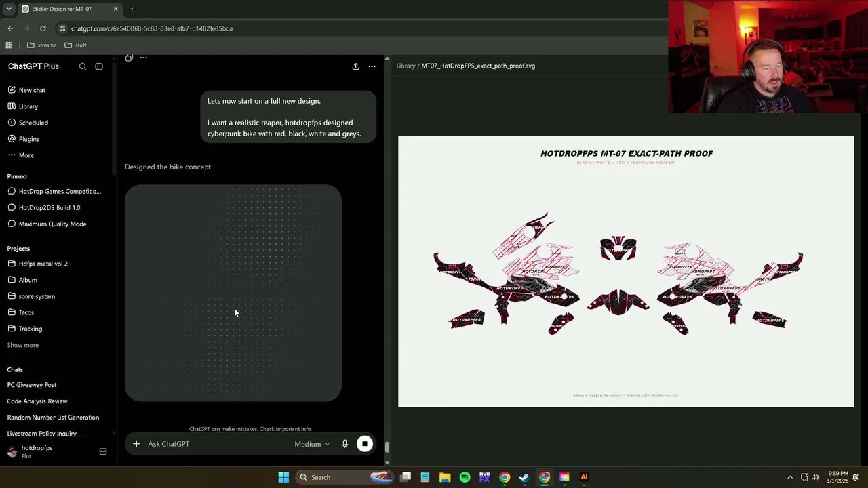Click the icon beside hotdropfps profile
The image size is (868, 488).
[103, 451]
